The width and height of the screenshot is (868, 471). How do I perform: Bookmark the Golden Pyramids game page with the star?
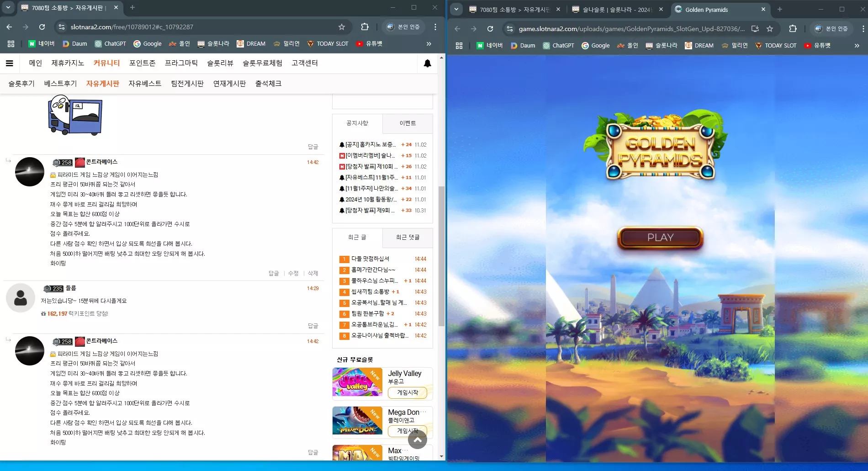tap(770, 29)
